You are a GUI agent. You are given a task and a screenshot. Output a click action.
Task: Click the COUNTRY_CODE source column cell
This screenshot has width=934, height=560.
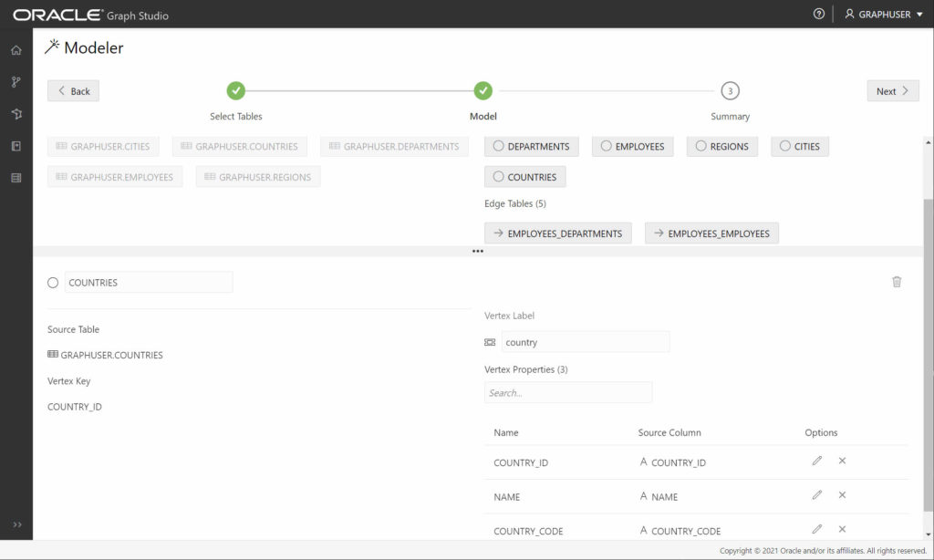680,531
